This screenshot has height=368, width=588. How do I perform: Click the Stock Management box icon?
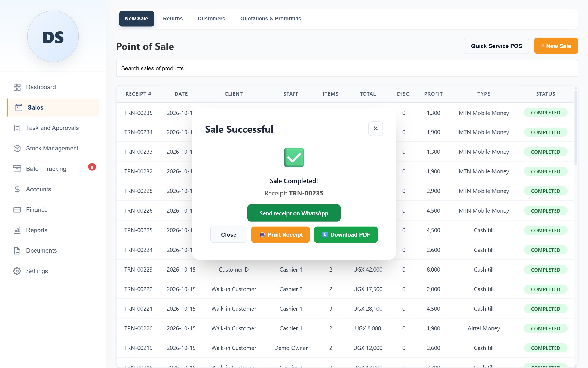(x=17, y=148)
